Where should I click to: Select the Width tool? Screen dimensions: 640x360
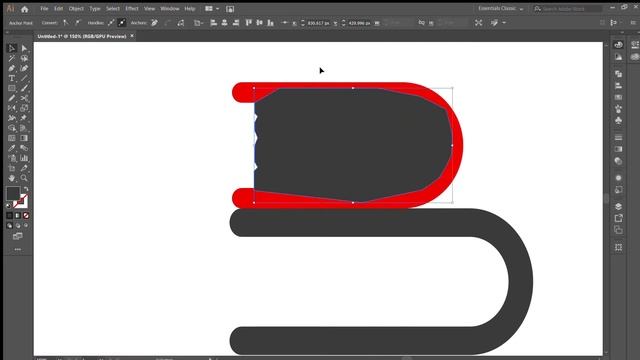[x=11, y=118]
